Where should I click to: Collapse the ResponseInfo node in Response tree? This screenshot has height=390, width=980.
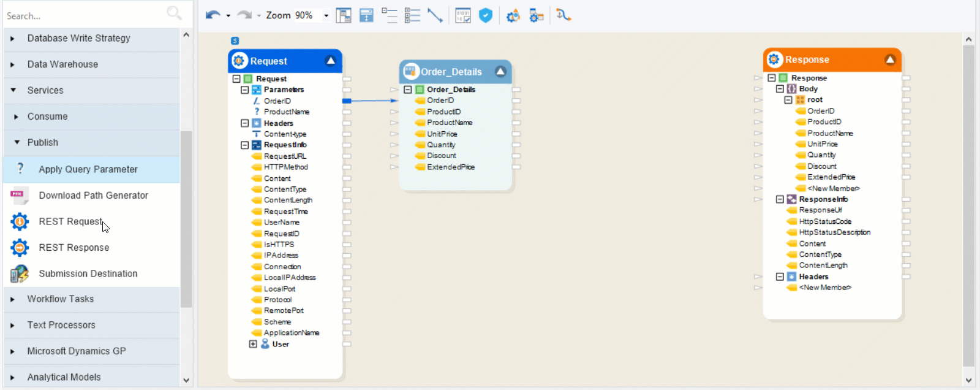780,199
